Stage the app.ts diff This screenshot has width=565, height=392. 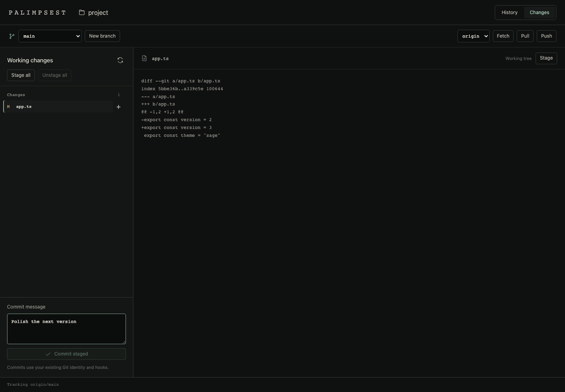click(x=546, y=58)
